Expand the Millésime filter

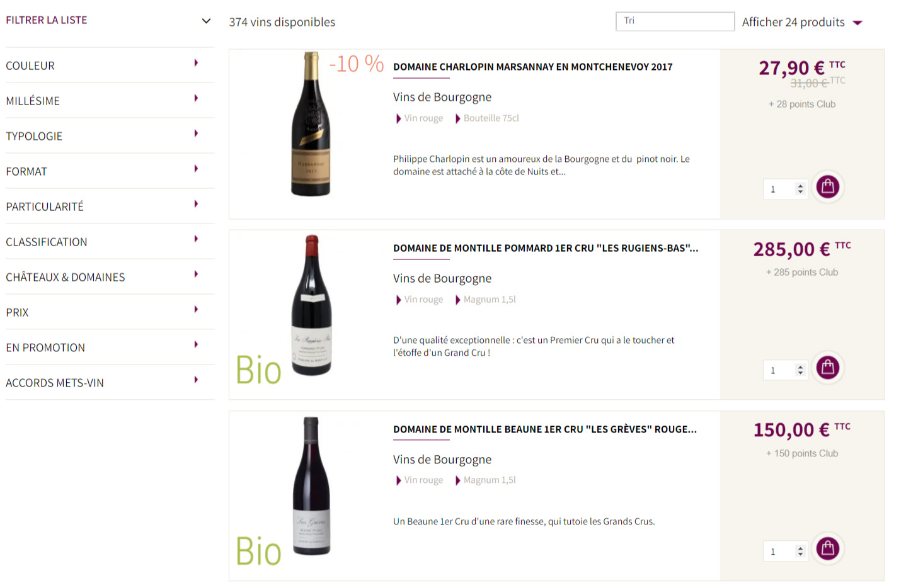tap(196, 98)
